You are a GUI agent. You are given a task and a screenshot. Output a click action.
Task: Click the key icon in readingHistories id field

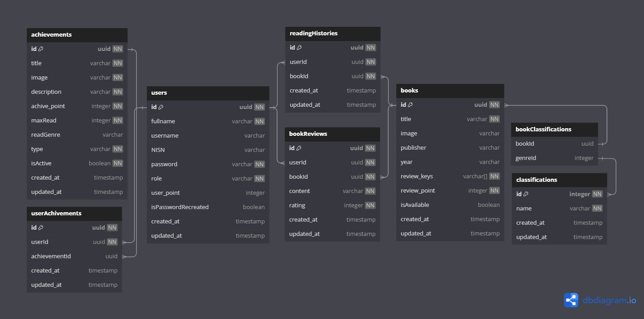[298, 47]
